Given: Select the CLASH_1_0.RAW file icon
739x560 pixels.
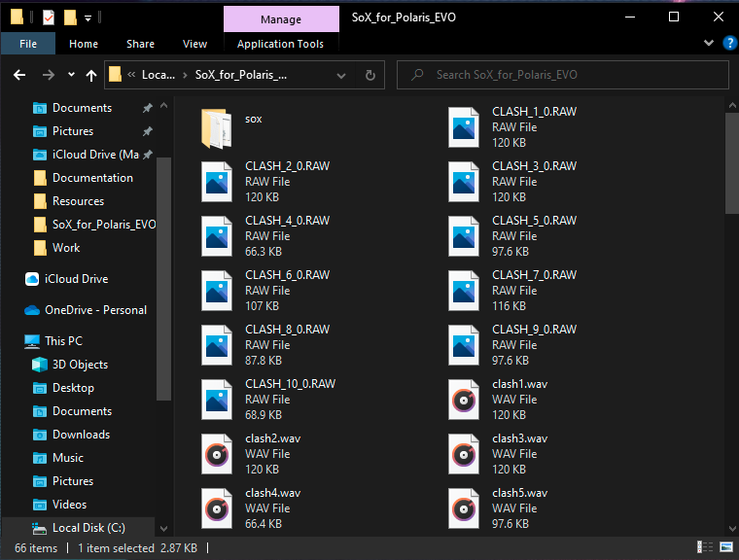Looking at the screenshot, I should (x=465, y=127).
